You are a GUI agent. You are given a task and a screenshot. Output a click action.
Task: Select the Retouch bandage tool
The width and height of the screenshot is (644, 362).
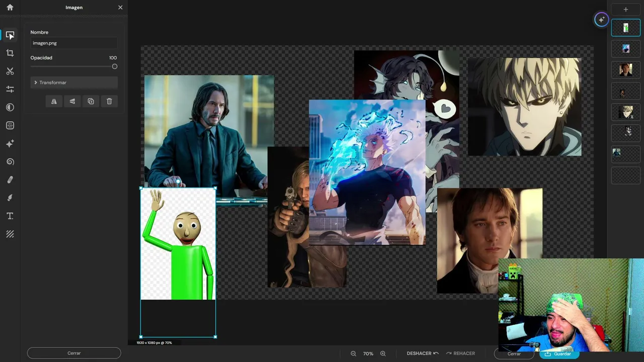pos(10,179)
